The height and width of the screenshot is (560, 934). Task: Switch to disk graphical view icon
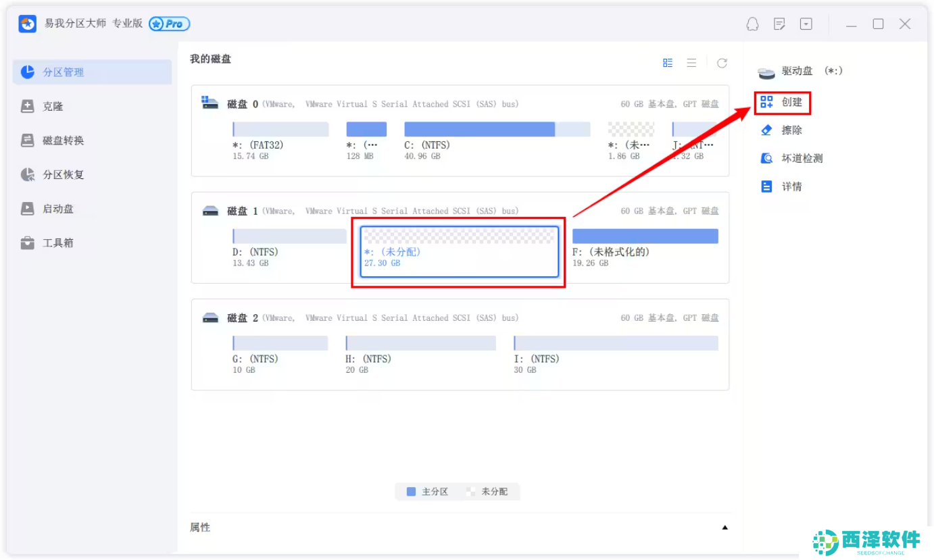[x=668, y=63]
